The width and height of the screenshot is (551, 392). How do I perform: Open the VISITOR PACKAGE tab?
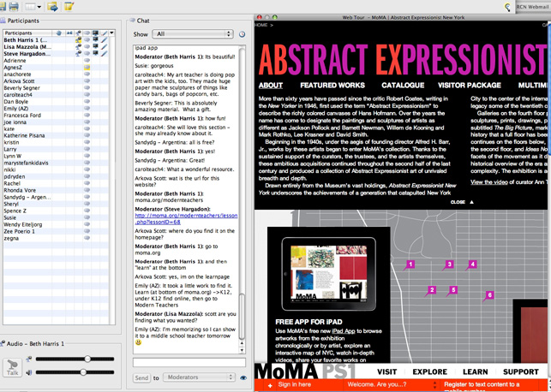tap(469, 86)
